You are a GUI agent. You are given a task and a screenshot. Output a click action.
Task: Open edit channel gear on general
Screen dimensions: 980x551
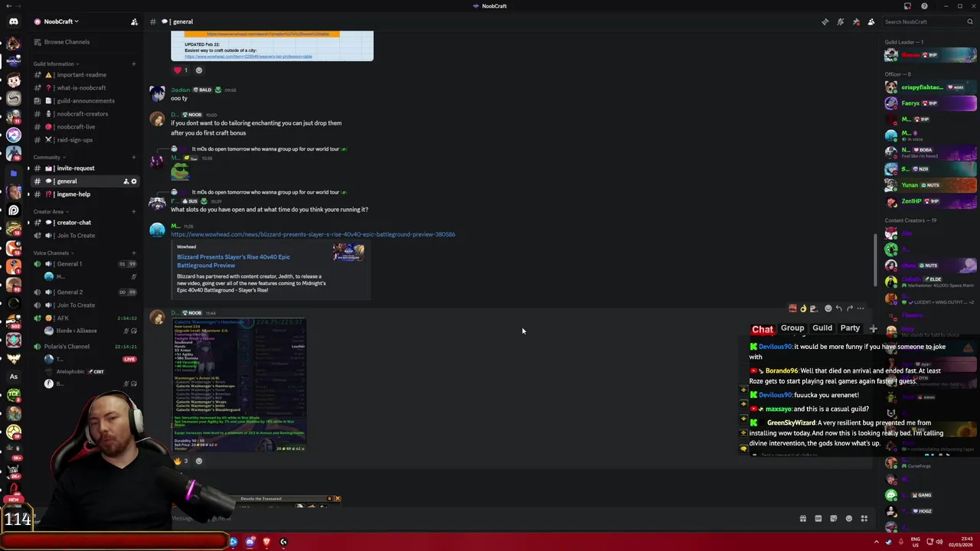(133, 181)
